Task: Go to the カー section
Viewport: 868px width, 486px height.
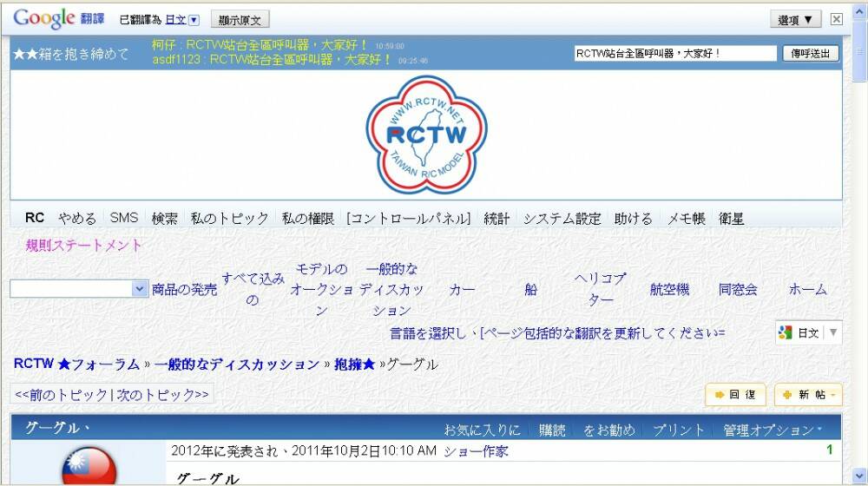Action: point(463,290)
